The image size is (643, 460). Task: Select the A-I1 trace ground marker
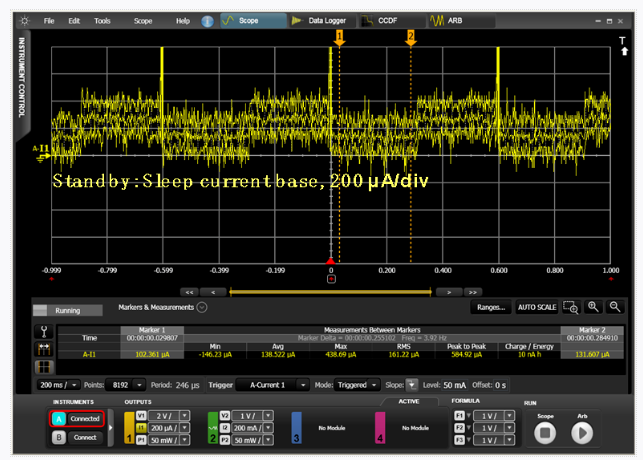pos(41,153)
